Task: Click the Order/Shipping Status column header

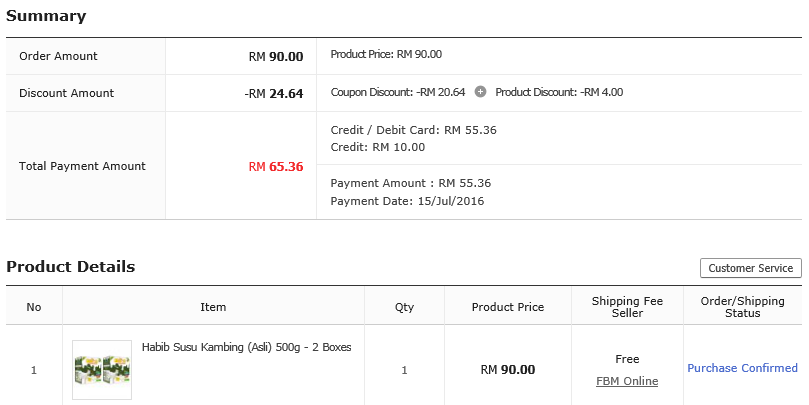Action: pos(742,307)
